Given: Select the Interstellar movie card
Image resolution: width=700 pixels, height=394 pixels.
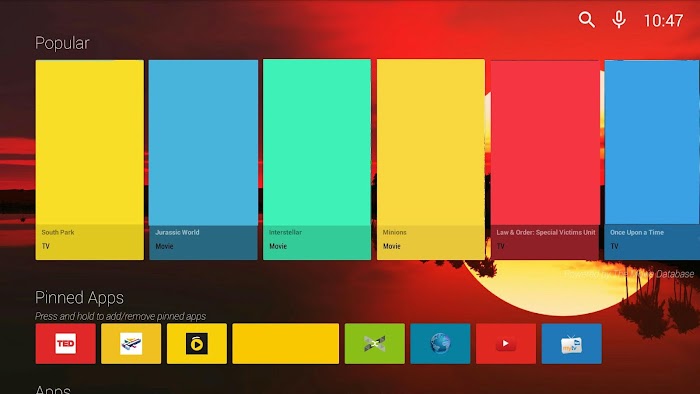Looking at the screenshot, I should tap(317, 159).
